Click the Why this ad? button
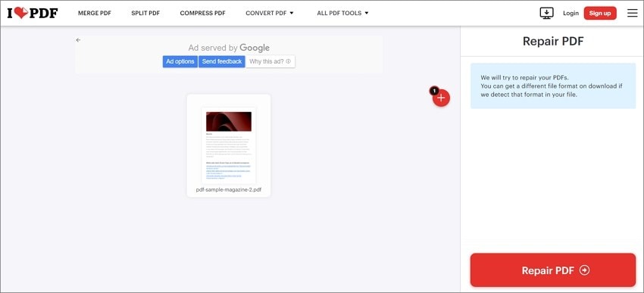Image resolution: width=644 pixels, height=293 pixels. point(270,61)
